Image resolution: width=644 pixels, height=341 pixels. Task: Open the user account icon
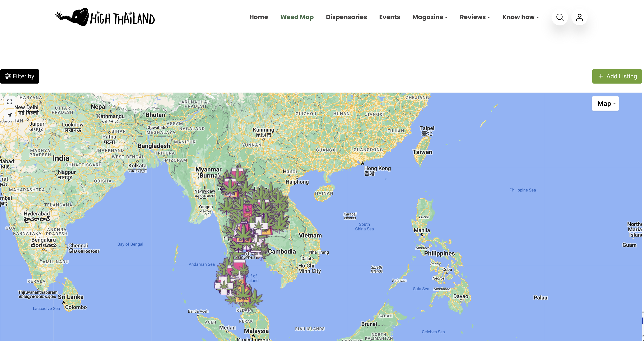tap(580, 17)
